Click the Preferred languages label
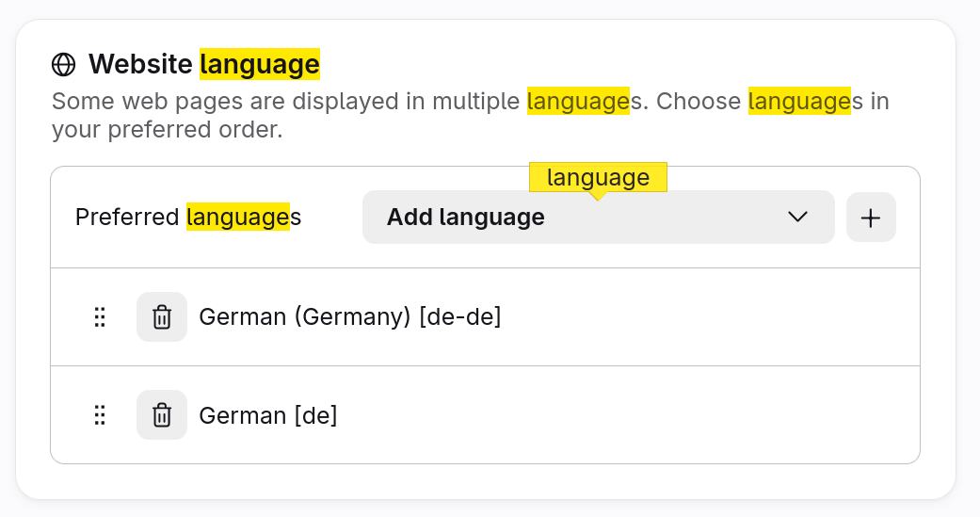Image resolution: width=980 pixels, height=517 pixels. pyautogui.click(x=188, y=218)
